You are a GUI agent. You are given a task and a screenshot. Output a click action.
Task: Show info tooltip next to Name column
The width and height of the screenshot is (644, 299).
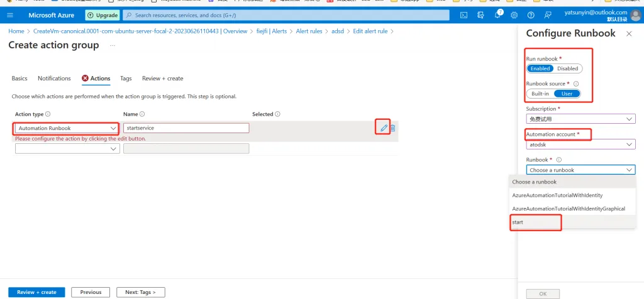click(x=142, y=114)
